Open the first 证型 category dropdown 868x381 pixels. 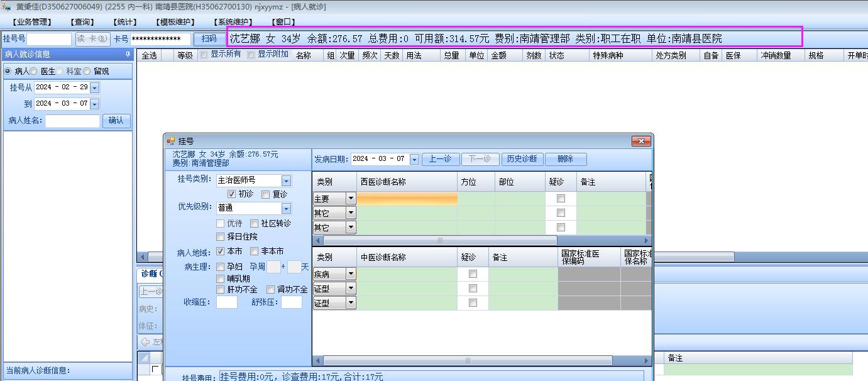tap(351, 289)
